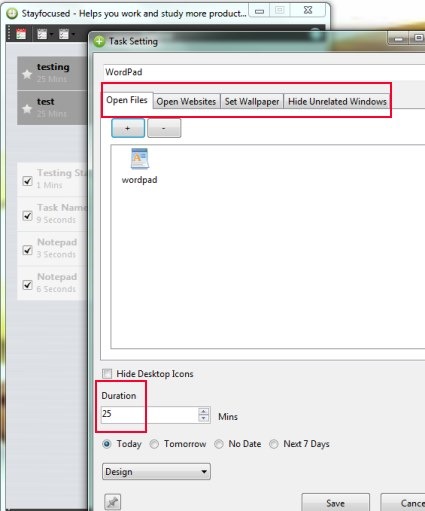Uncheck the Testing task checkbox
This screenshot has height=511, width=425.
tap(27, 181)
